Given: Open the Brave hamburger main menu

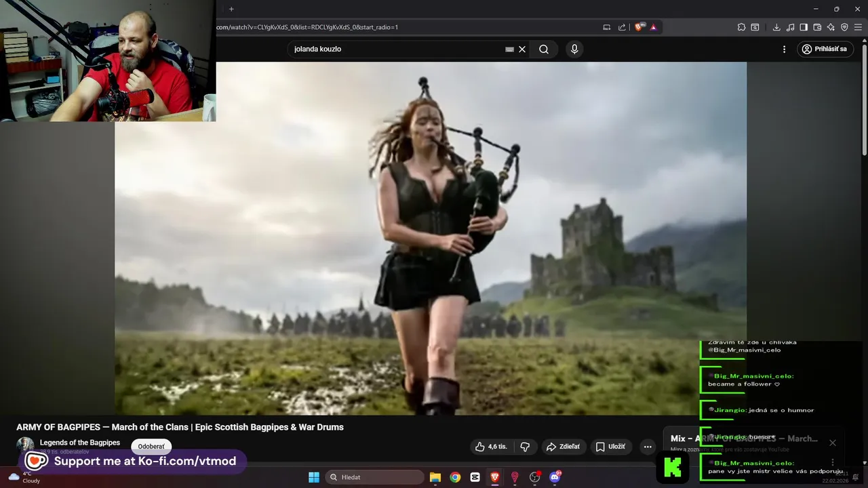Looking at the screenshot, I should [858, 27].
